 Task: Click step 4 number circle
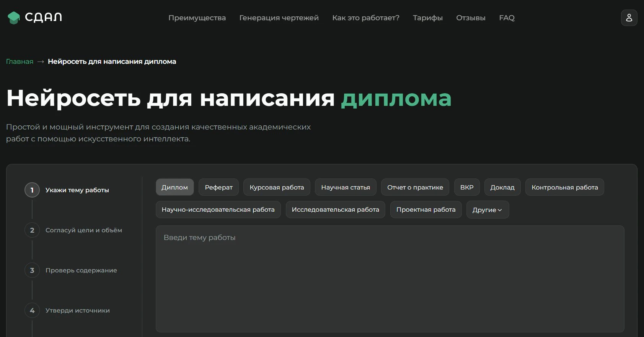(x=32, y=310)
